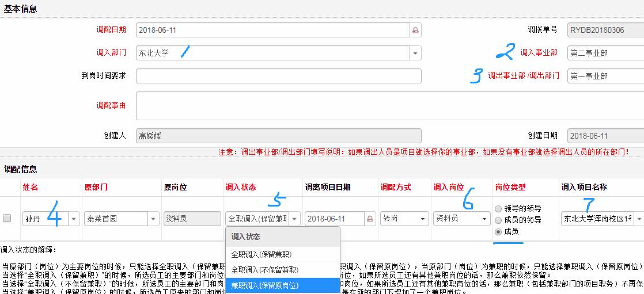This screenshot has width=644, height=294.
Task: Expand the 姓名 dropdown showing 孙丹
Action: (74, 219)
